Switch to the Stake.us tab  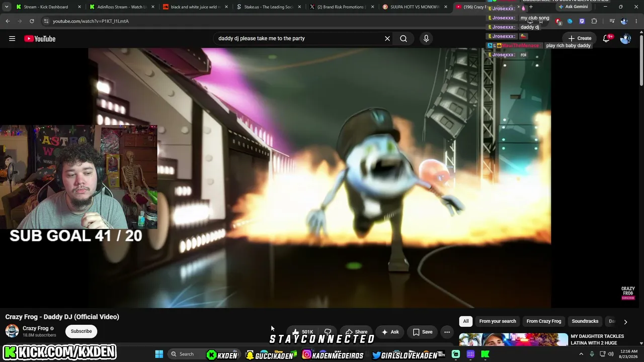[269, 7]
